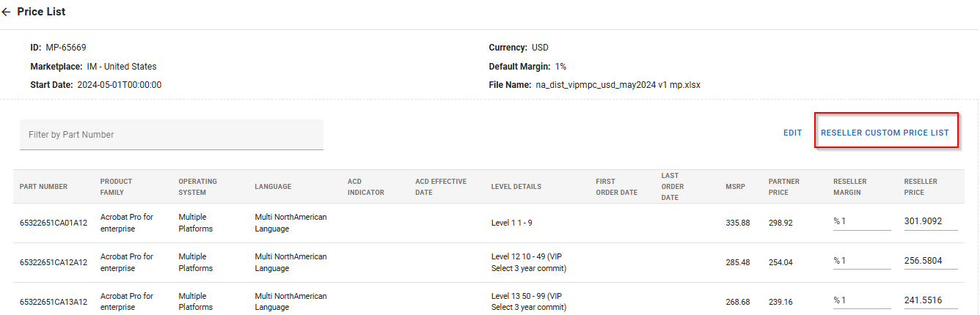The image size is (980, 315).
Task: Select the row for part 65322651CA01A12
Action: (x=54, y=223)
